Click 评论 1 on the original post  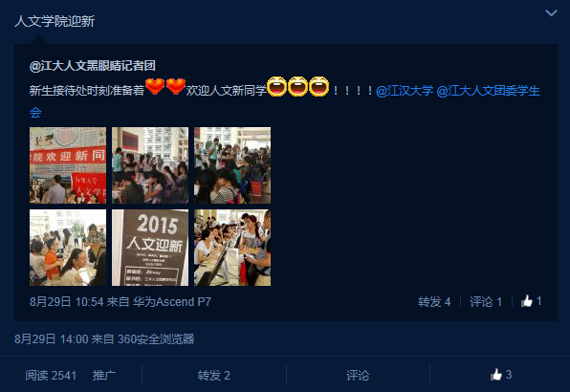(x=486, y=301)
